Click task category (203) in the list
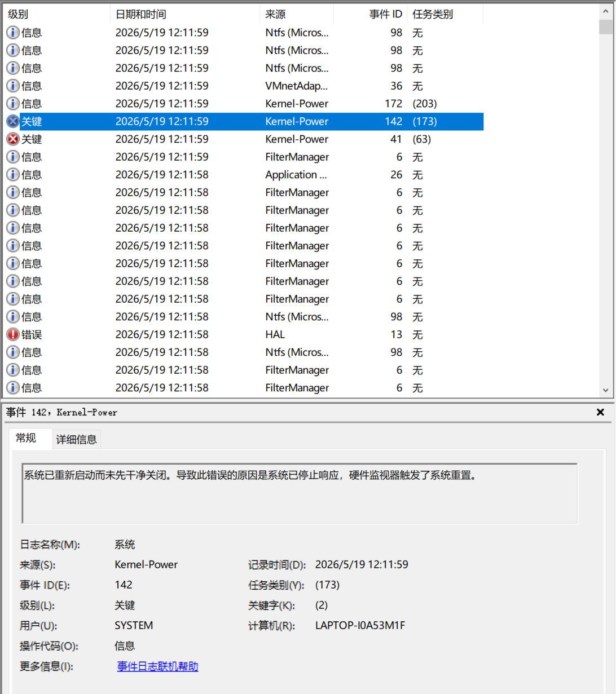 point(425,104)
